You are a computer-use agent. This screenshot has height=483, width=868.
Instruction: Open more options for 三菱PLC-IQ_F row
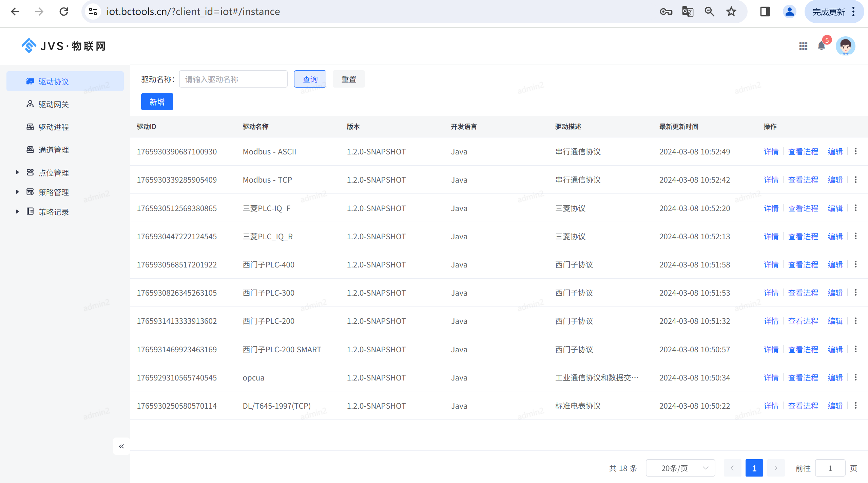click(856, 208)
